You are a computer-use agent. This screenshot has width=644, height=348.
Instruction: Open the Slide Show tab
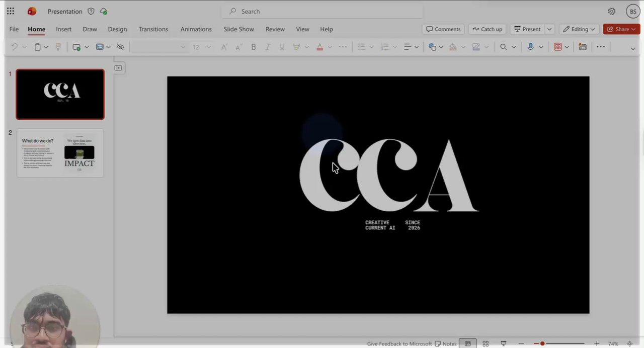click(x=238, y=29)
